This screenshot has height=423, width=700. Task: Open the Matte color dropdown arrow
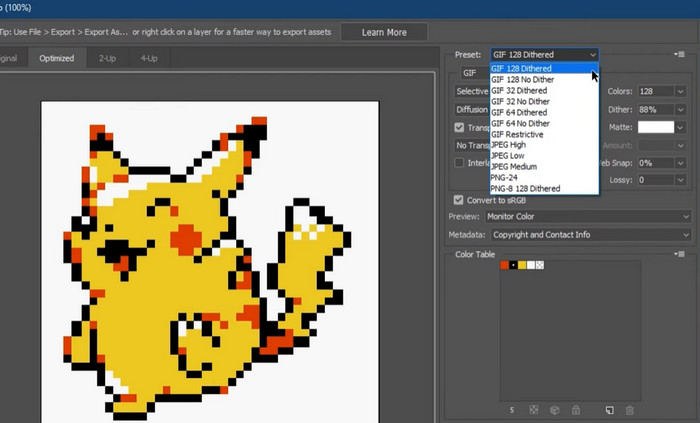[680, 127]
